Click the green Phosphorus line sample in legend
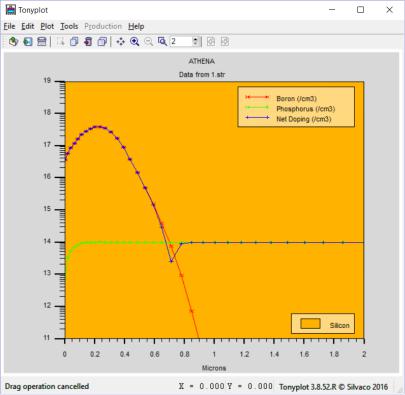Screen dimensions: 405x395 point(257,107)
